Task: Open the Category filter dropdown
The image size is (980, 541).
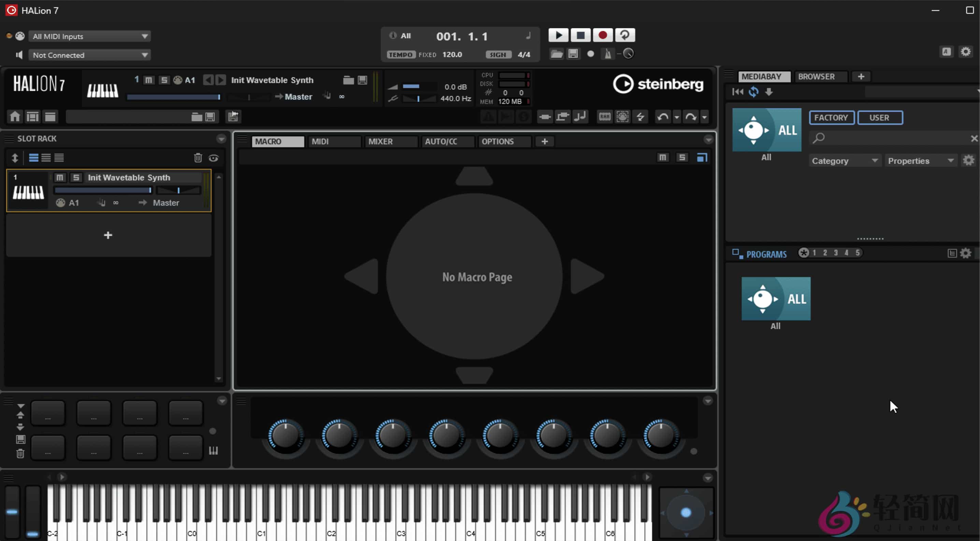Action: [x=844, y=161]
